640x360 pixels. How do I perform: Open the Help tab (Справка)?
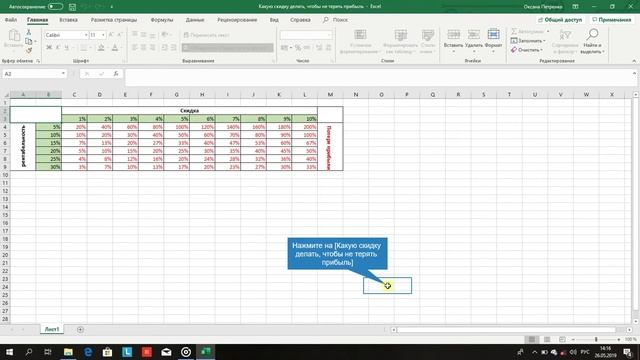tap(300, 20)
